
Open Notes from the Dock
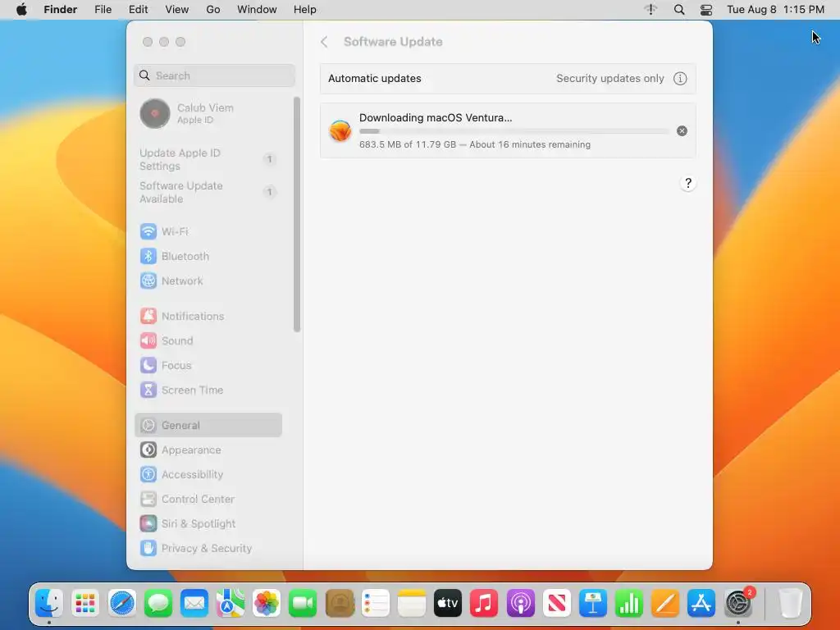(x=412, y=604)
